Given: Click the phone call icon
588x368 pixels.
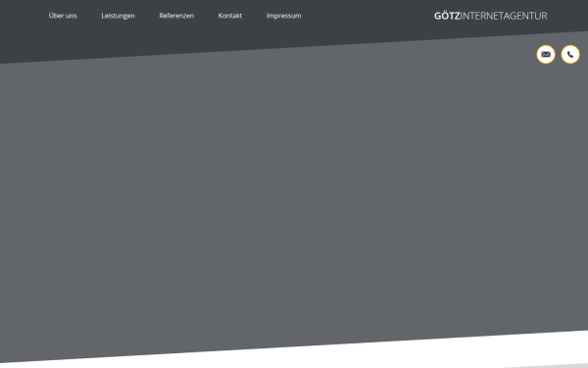Looking at the screenshot, I should pos(570,54).
